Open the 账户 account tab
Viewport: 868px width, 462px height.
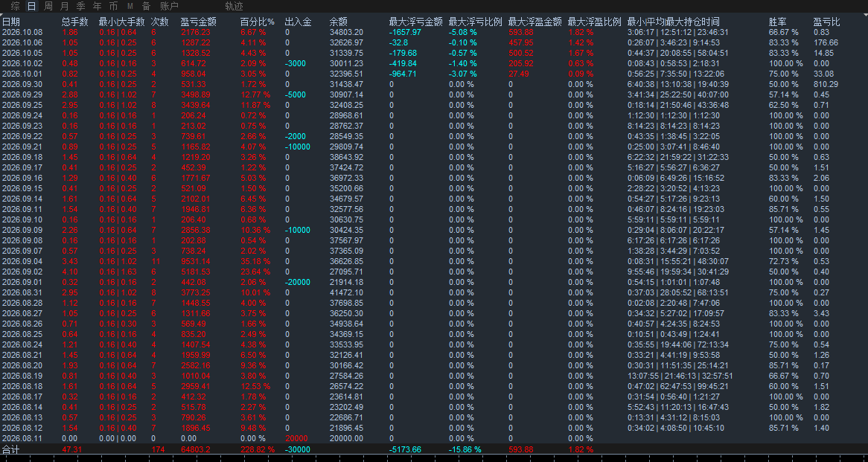point(169,7)
